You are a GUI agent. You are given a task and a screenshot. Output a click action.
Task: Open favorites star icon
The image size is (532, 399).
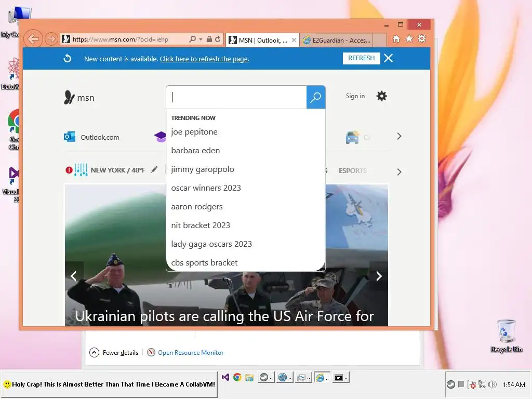409,38
